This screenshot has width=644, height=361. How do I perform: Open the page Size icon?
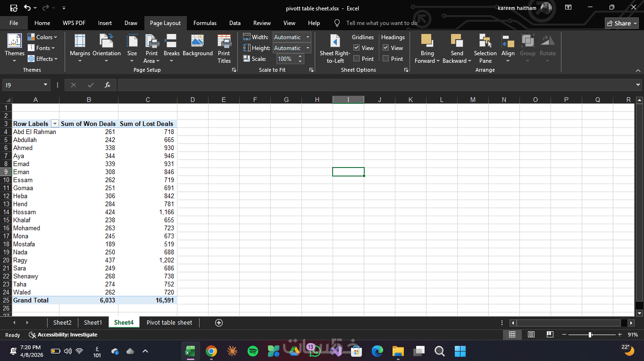tap(132, 41)
